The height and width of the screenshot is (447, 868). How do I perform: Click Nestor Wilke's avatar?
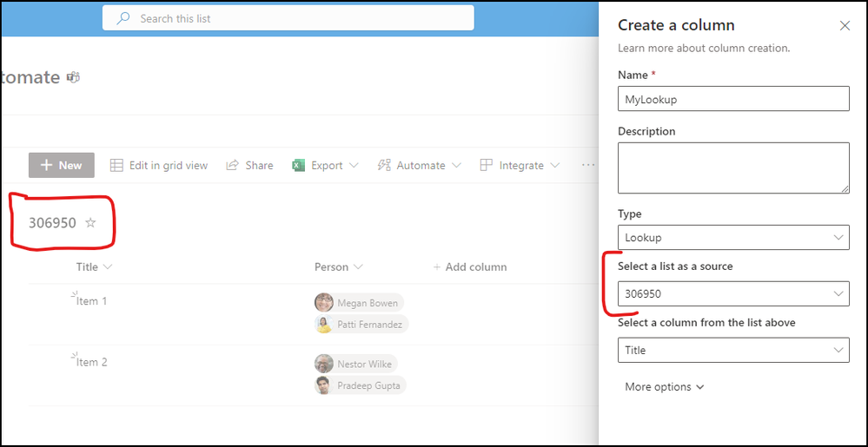[x=324, y=364]
